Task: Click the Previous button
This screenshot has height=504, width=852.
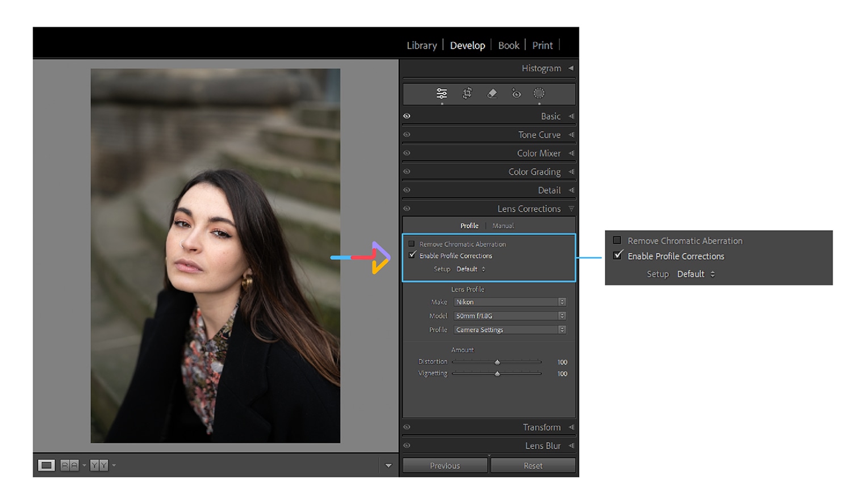Action: click(x=445, y=465)
